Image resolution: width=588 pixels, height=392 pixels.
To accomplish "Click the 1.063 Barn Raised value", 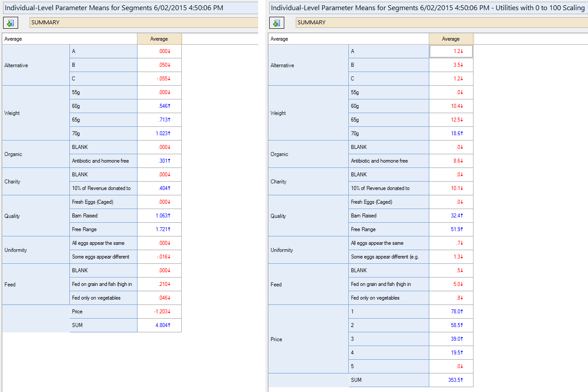I will [x=159, y=216].
